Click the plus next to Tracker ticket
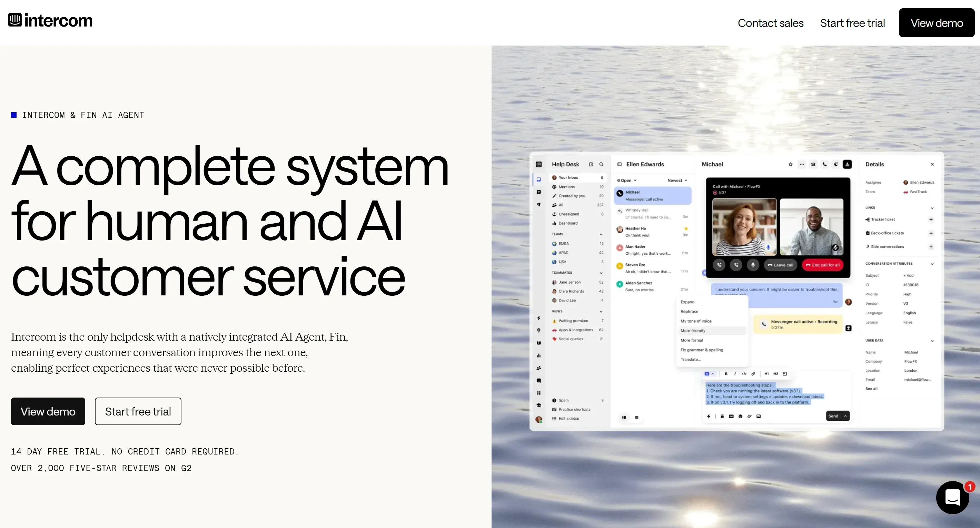980x528 pixels. 931,219
